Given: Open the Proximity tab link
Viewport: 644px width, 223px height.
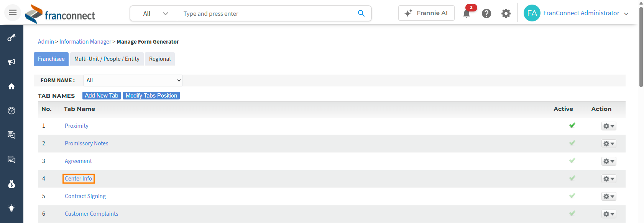Looking at the screenshot, I should 77,126.
